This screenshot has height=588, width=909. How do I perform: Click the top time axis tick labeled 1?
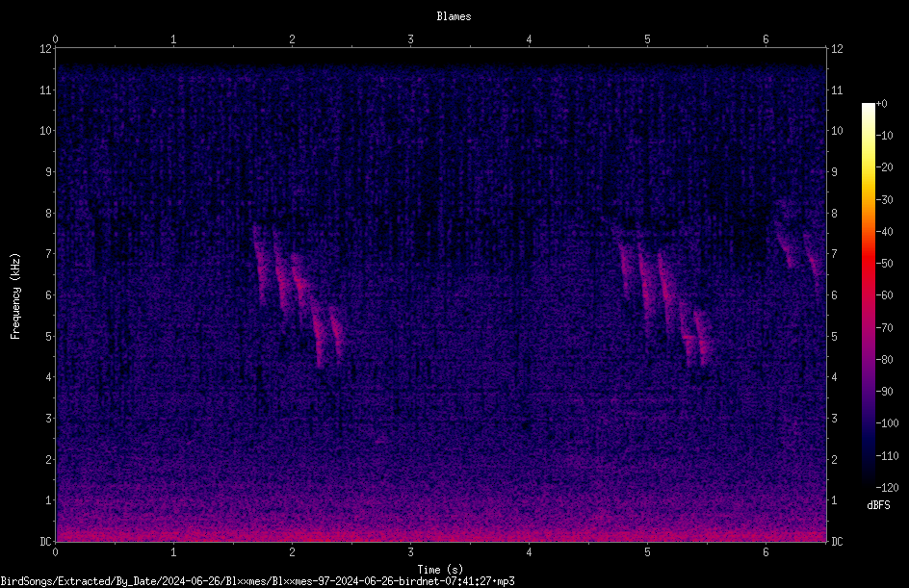click(173, 39)
